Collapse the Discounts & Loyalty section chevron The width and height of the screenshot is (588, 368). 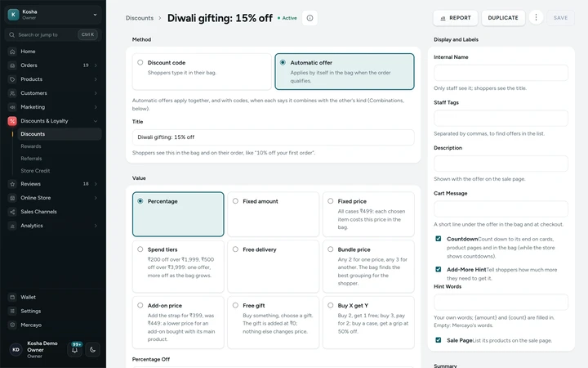tap(96, 121)
